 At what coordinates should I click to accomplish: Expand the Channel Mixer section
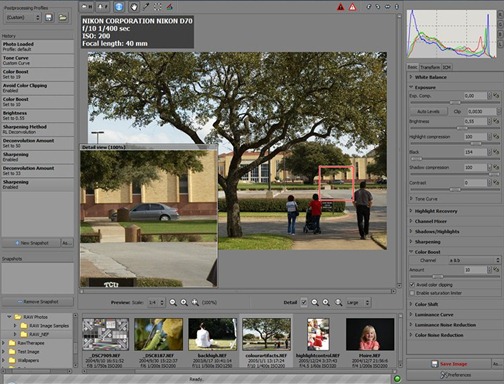pos(430,221)
